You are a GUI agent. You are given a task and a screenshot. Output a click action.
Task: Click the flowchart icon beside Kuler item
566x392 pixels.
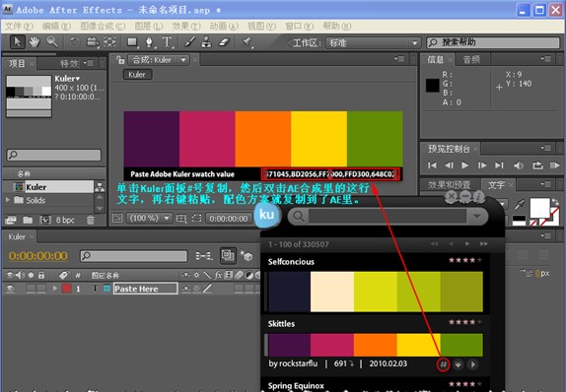pos(100,187)
